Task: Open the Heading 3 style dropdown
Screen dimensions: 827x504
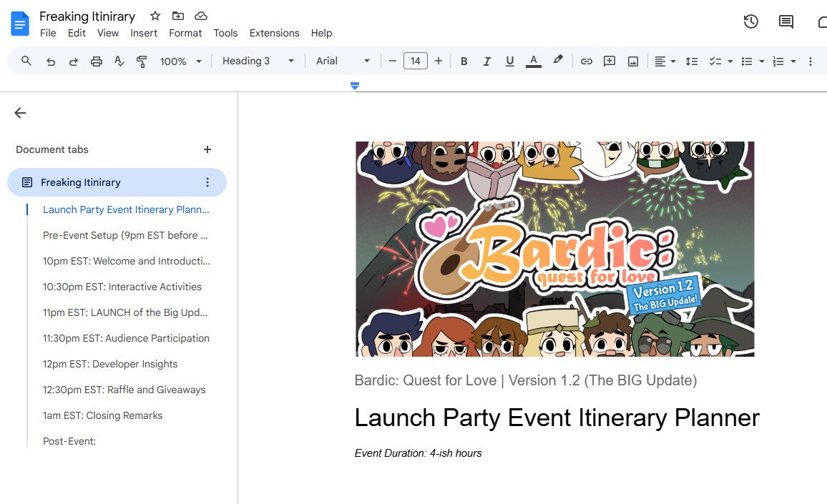Action: 258,61
